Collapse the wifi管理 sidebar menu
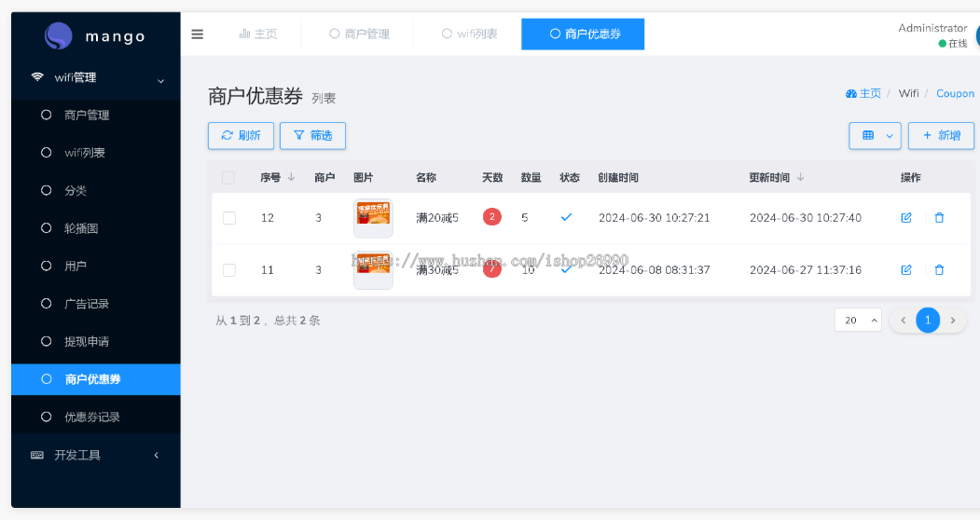Image resolution: width=980 pixels, height=520 pixels. [x=96, y=77]
